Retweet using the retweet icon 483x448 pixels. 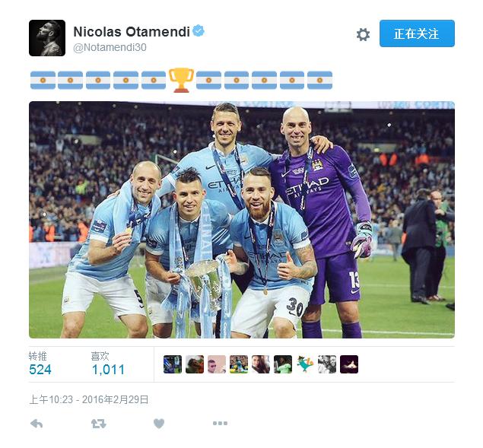click(99, 424)
